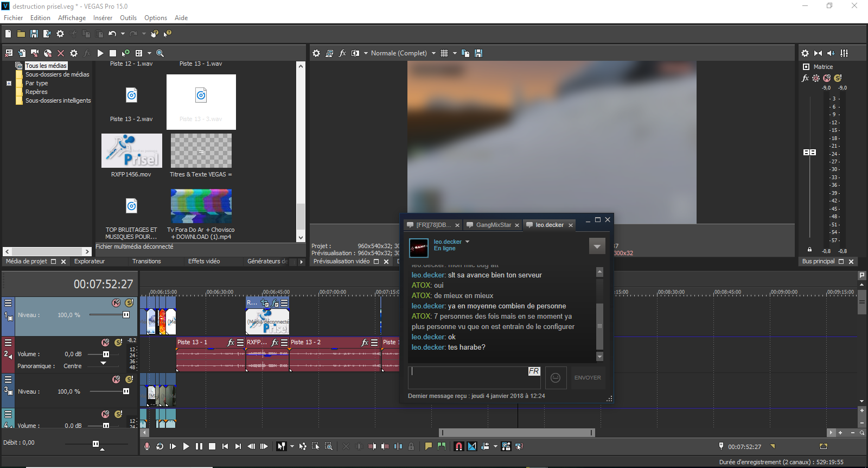Open video preview fx icon
Viewport: 868px width, 468px height.
coord(342,53)
